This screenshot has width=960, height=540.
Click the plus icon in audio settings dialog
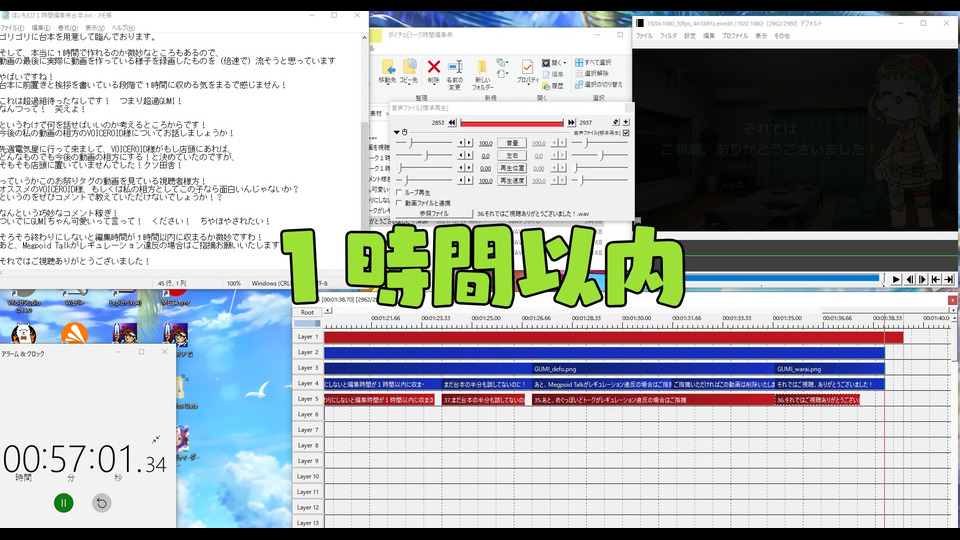click(x=626, y=122)
